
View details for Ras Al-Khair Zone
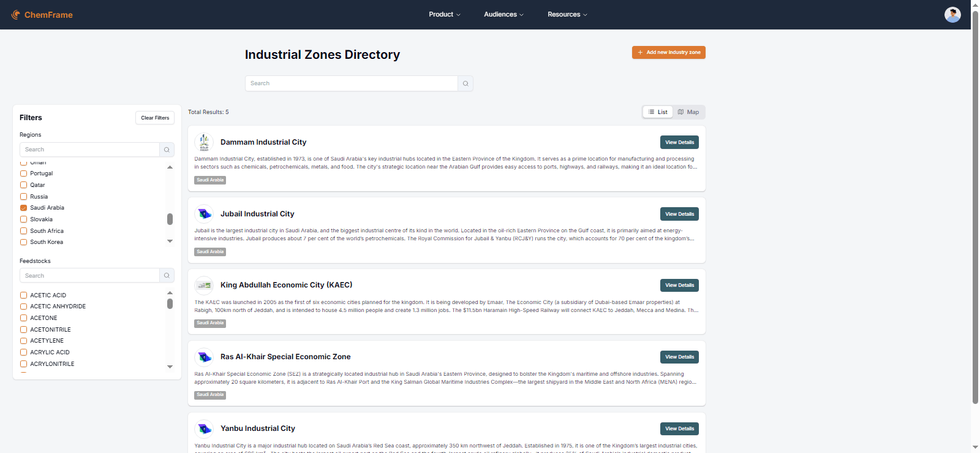coord(679,357)
